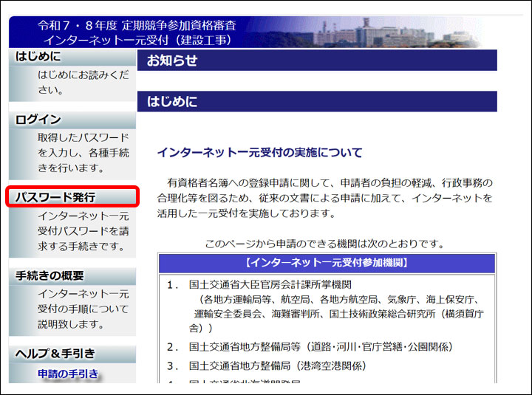Screen dimensions: 532x395
Task: Click the お知らせ section header bar
Action: pyautogui.click(x=317, y=61)
